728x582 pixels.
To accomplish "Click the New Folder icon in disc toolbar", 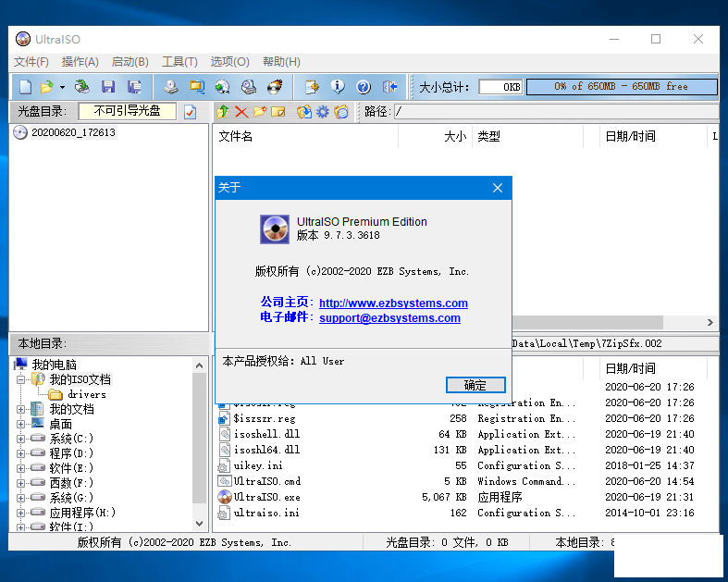I will [260, 111].
